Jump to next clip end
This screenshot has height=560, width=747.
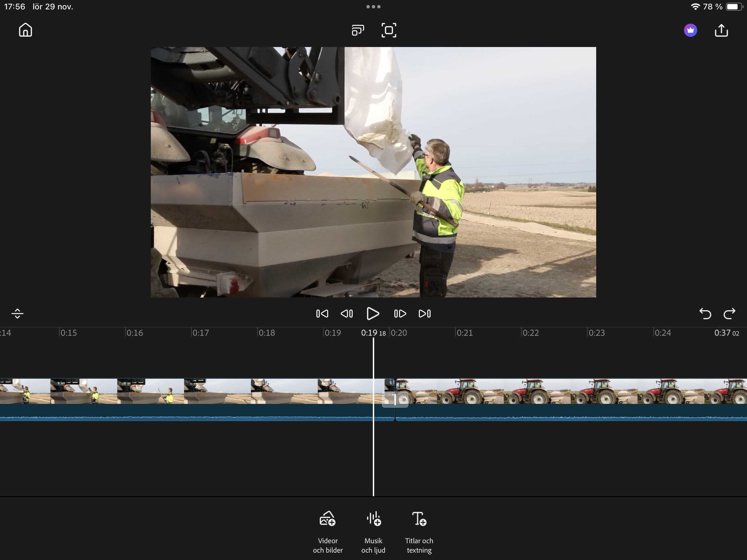click(x=425, y=314)
